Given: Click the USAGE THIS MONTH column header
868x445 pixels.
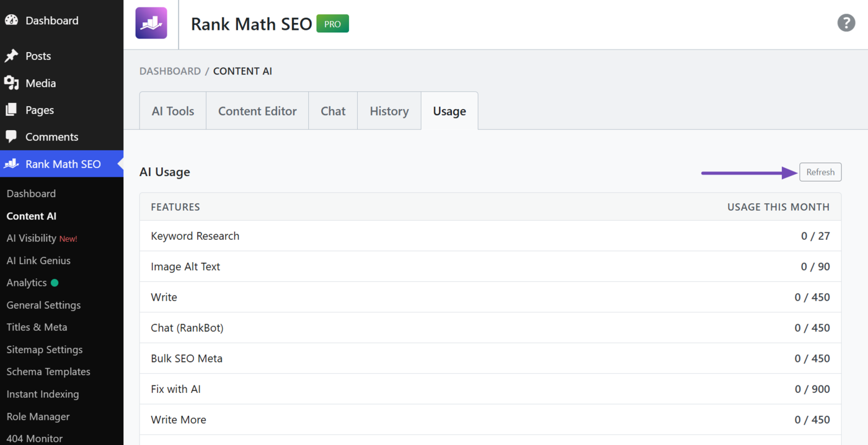Looking at the screenshot, I should [x=778, y=207].
